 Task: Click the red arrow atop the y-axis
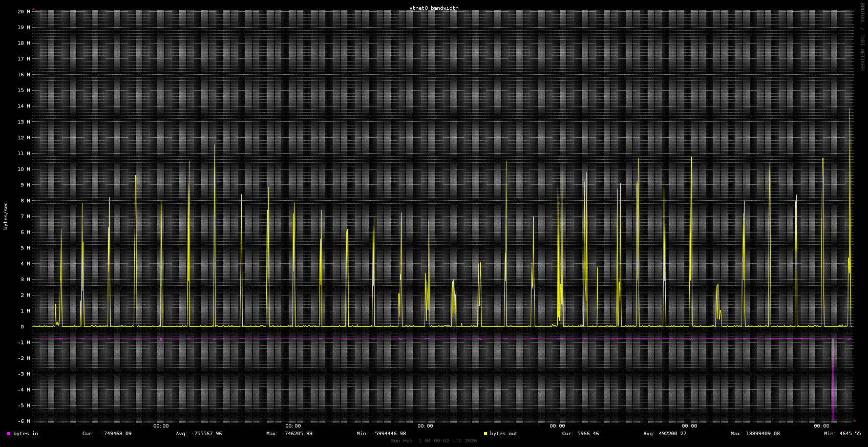coord(34,9)
